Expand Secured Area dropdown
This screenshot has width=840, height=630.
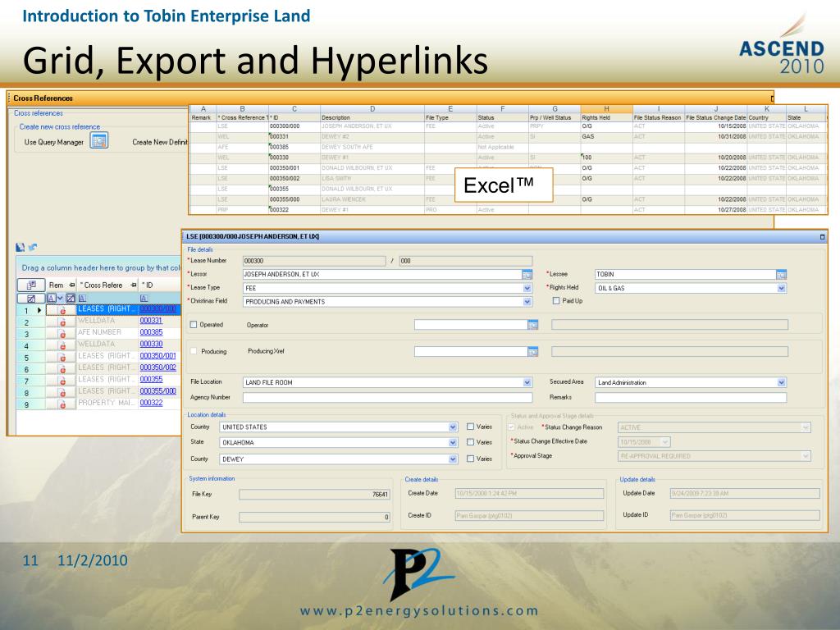coord(782,382)
